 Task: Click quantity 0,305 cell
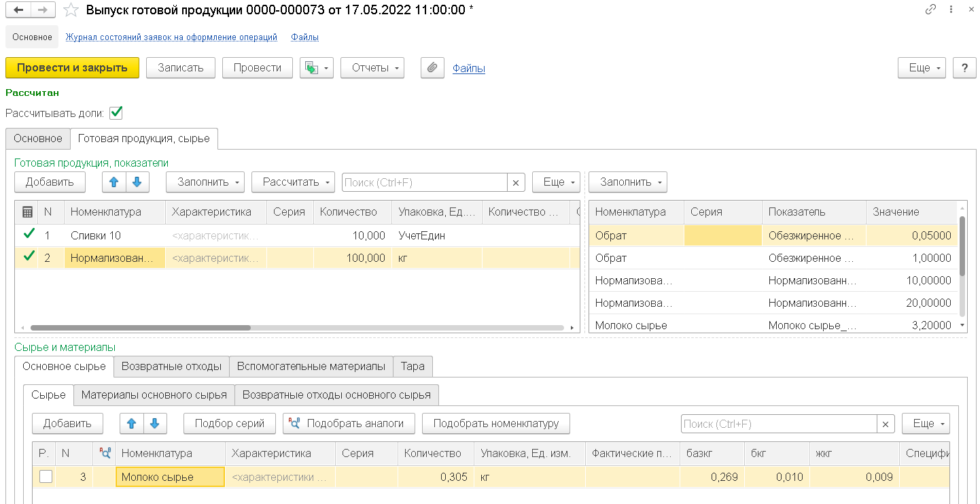437,477
